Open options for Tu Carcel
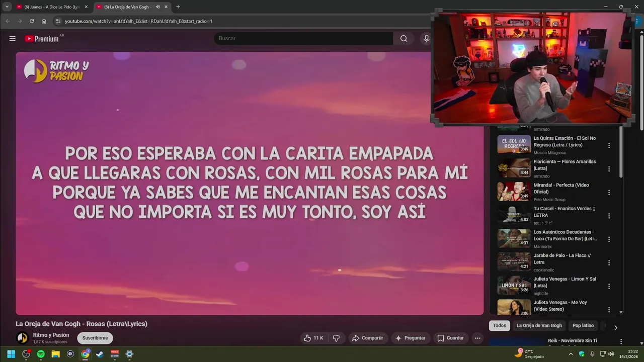644x362 pixels. (609, 216)
